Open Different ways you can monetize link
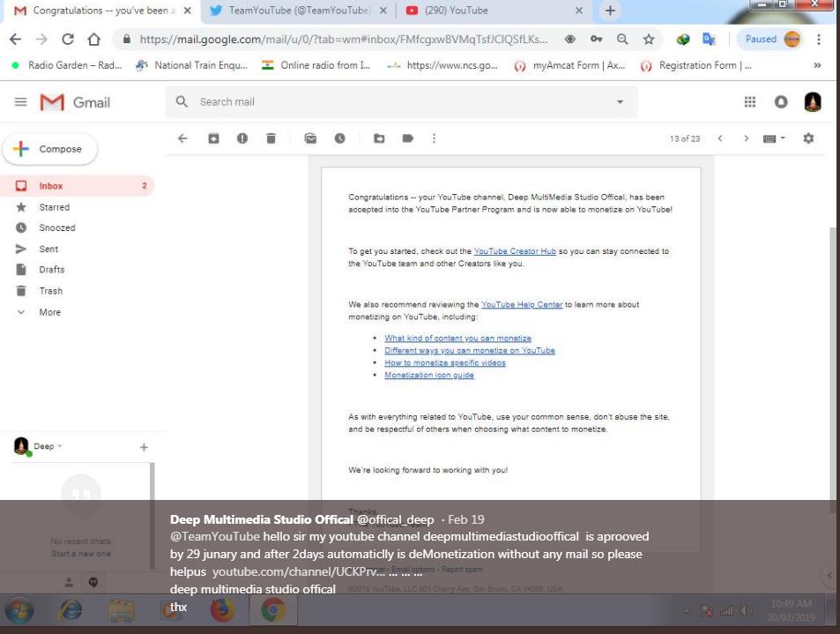Viewport: 840px width, 634px height. coord(470,350)
